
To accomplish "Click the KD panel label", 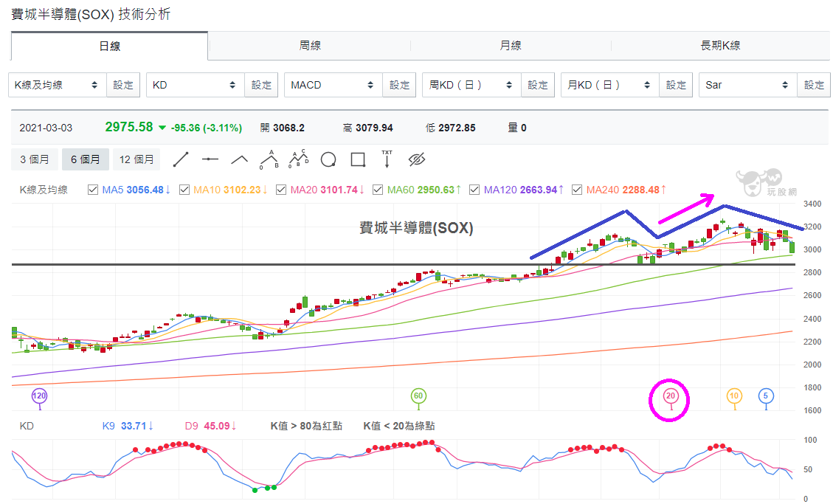I will pyautogui.click(x=27, y=426).
